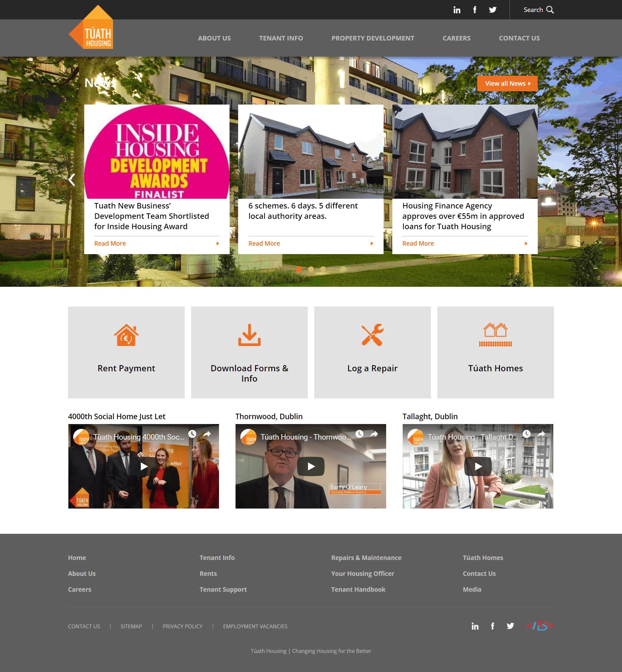Click Read More for Inside Housing Award
Image resolution: width=622 pixels, height=672 pixels.
tap(109, 243)
